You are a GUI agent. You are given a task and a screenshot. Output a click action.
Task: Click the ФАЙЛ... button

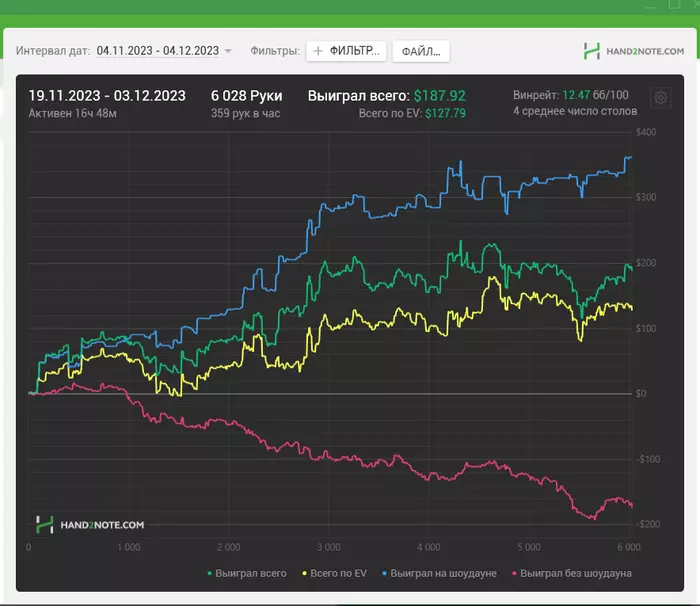[421, 51]
